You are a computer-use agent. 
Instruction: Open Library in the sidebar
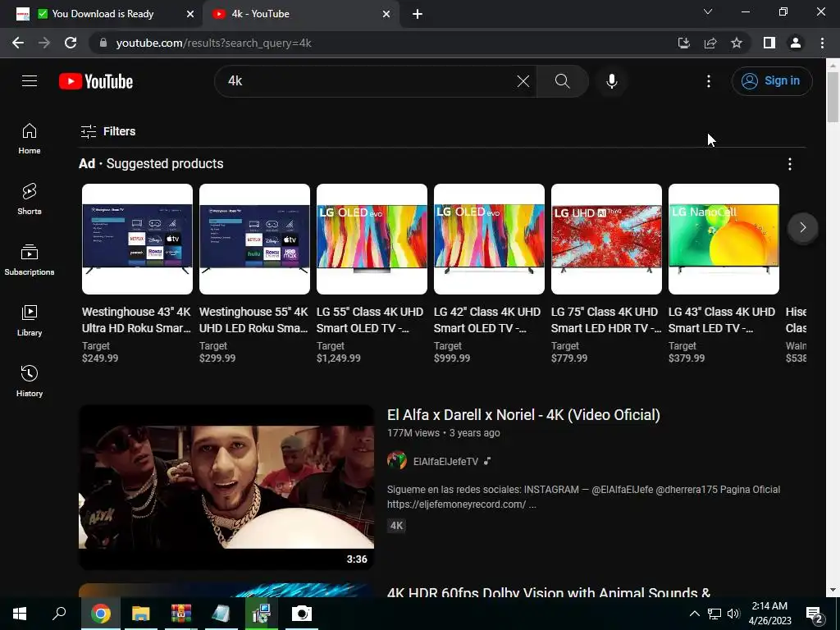(x=30, y=321)
